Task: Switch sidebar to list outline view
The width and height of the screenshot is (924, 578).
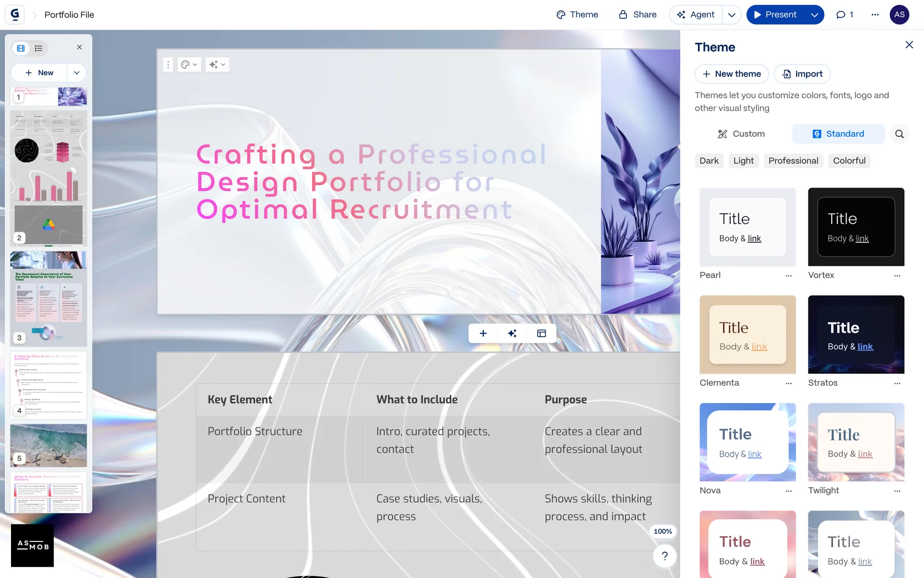Action: click(38, 48)
